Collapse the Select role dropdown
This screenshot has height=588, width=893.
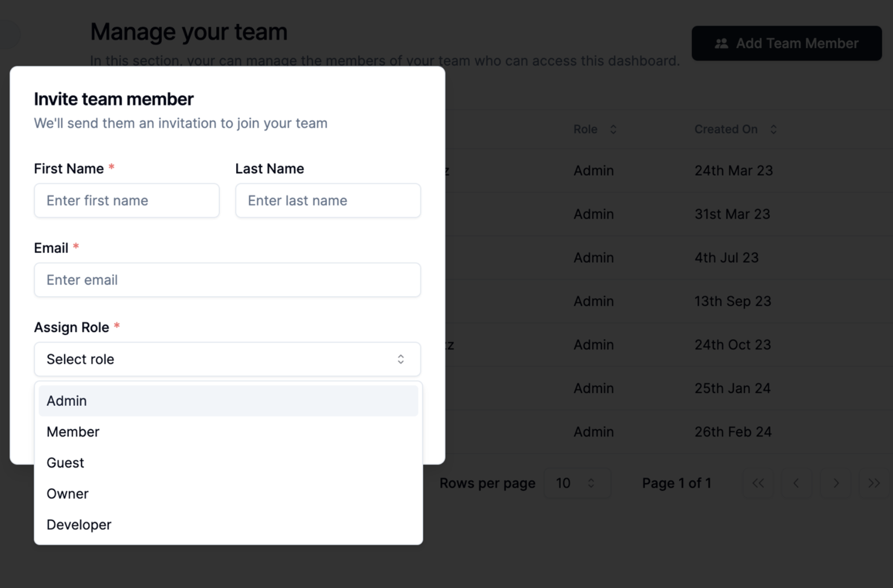coord(227,359)
